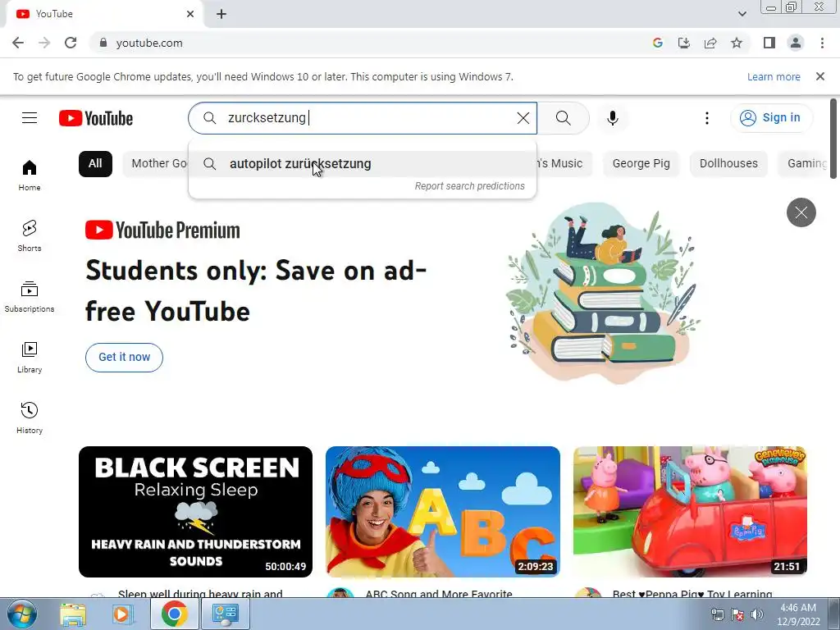
Task: Open the volume speaker tray icon
Action: click(757, 614)
